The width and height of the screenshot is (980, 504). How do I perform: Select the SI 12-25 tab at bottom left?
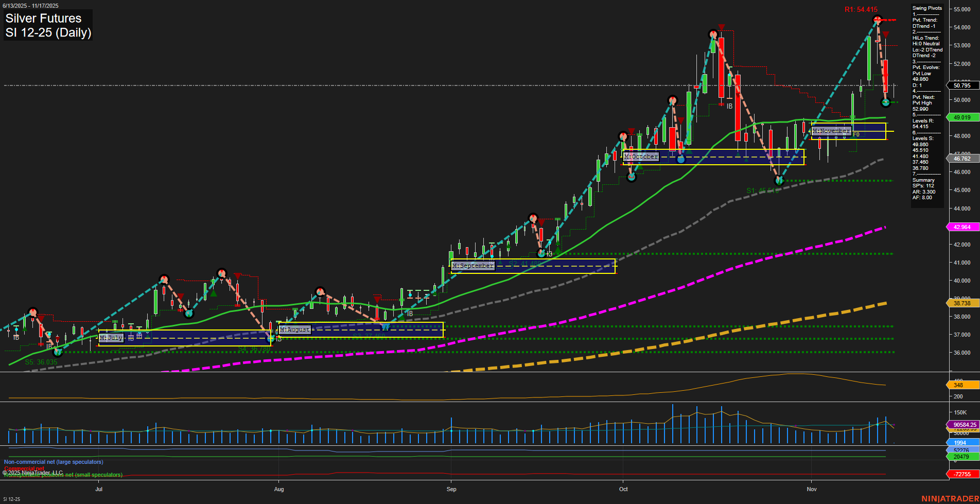point(11,499)
